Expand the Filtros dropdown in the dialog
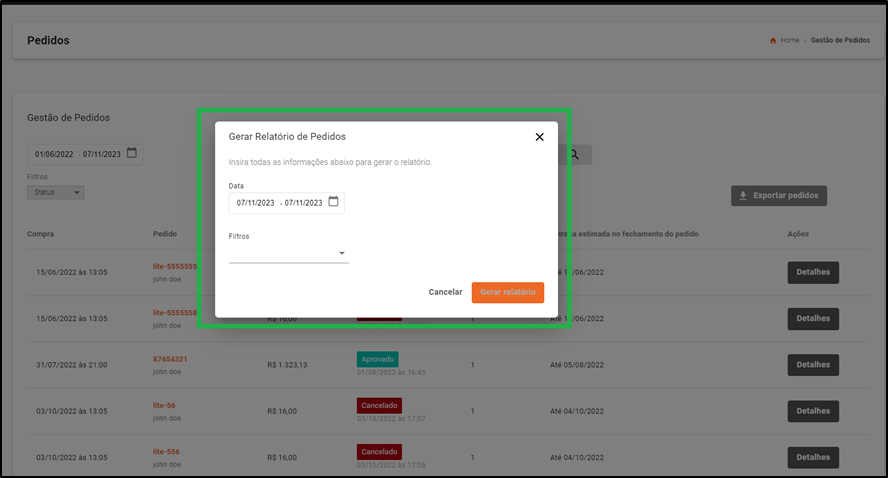This screenshot has height=478, width=888. point(288,253)
